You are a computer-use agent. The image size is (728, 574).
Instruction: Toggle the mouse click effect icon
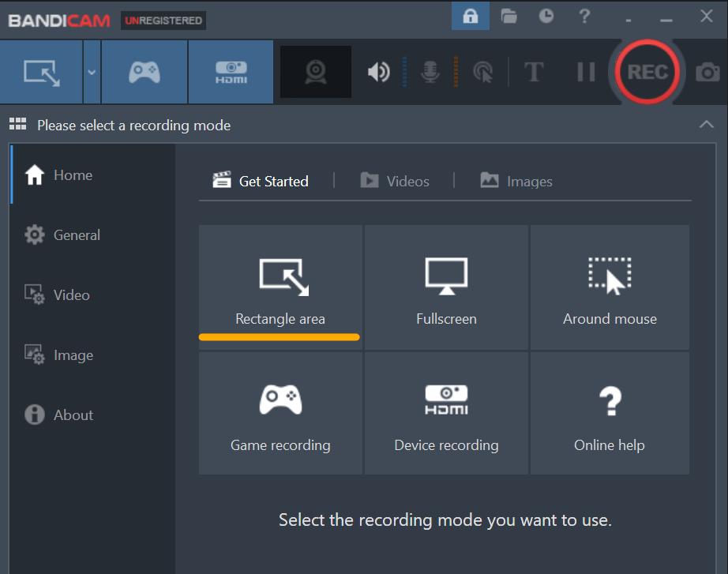483,72
